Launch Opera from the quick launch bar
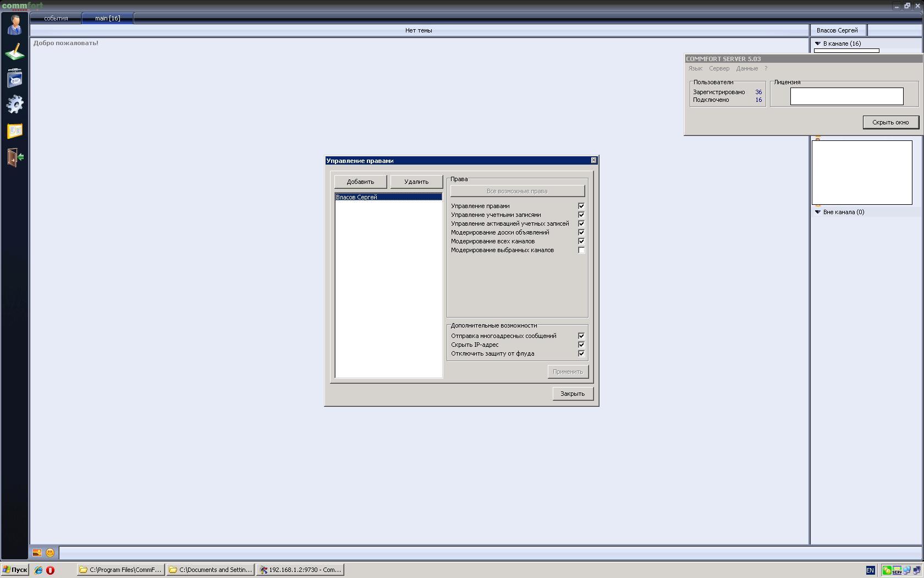 click(x=50, y=570)
